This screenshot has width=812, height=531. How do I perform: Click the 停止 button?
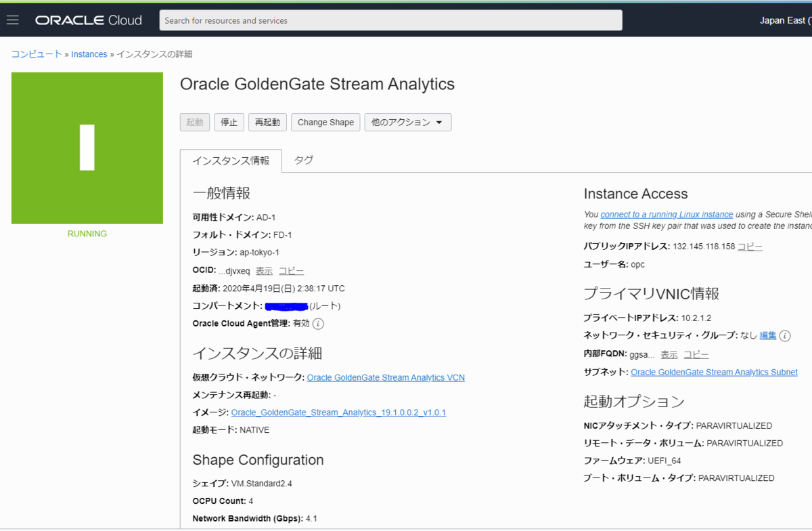coord(229,122)
